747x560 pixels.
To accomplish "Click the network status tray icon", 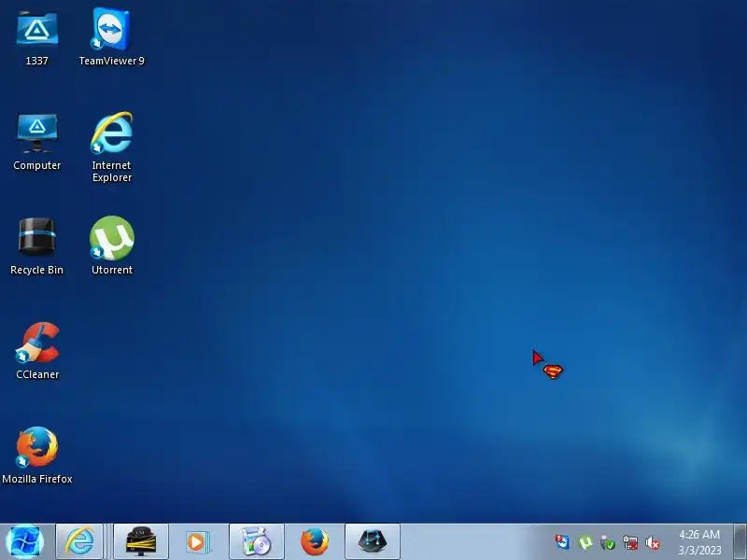I will pyautogui.click(x=630, y=542).
